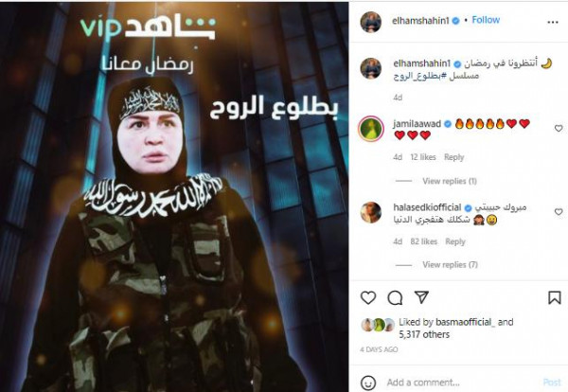This screenshot has width=568, height=392.
Task: Open halasedkiofficial's profile avatar
Action: (x=370, y=212)
